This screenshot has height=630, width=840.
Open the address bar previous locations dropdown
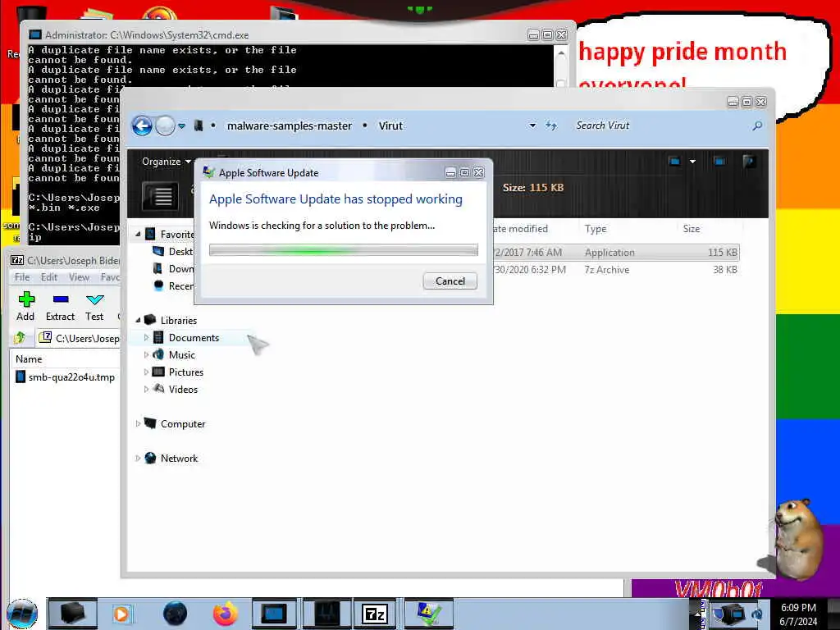click(532, 126)
